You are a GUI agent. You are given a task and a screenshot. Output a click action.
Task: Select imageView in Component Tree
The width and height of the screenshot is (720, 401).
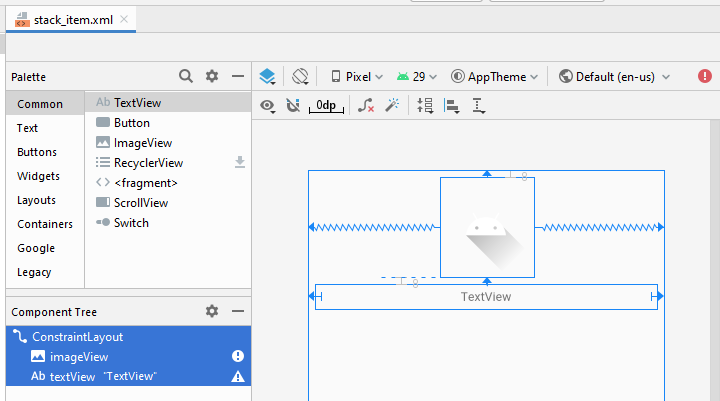[129, 356]
